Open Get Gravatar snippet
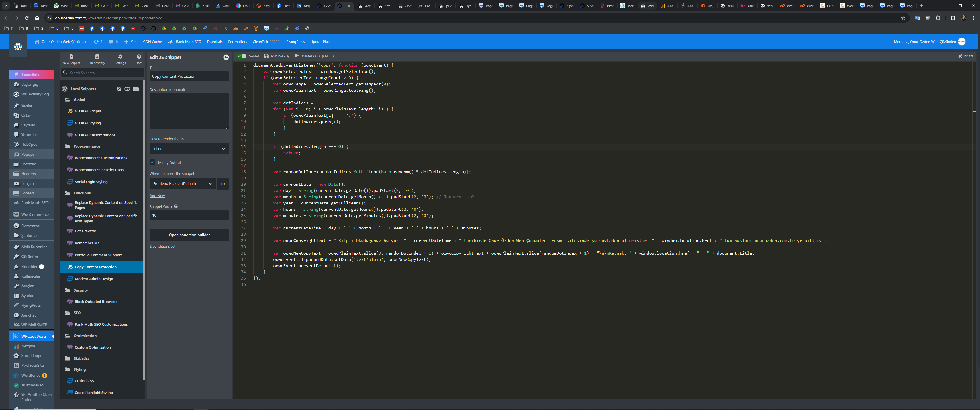This screenshot has width=980, height=410. click(85, 231)
